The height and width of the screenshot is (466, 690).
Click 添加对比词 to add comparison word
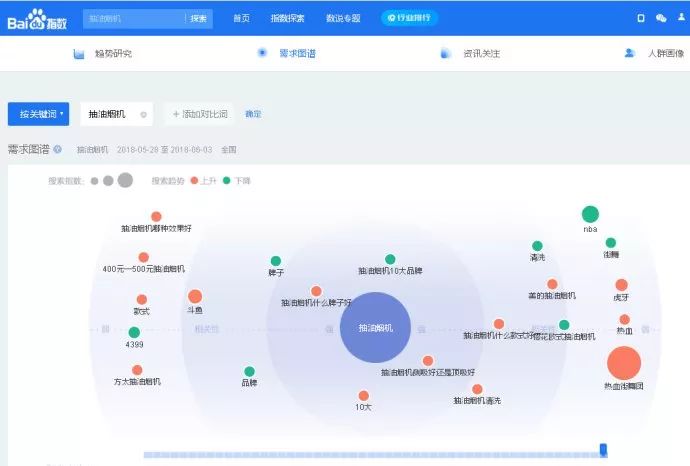click(200, 114)
